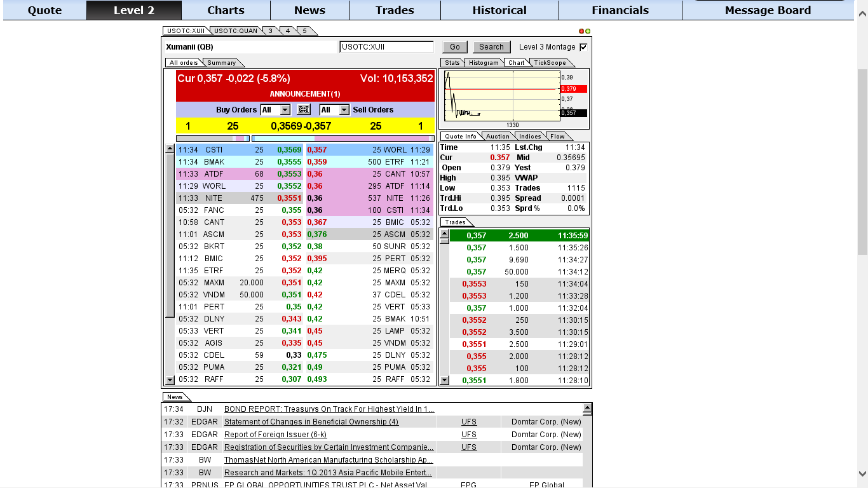Open the ANNOUNCEMENT(1) notice
This screenshot has width=868, height=488.
(305, 94)
